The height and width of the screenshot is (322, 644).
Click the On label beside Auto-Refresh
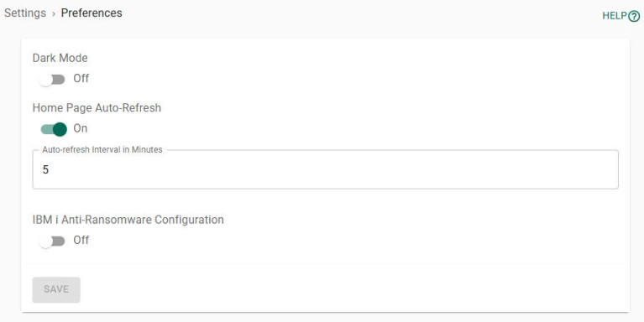[x=80, y=128]
